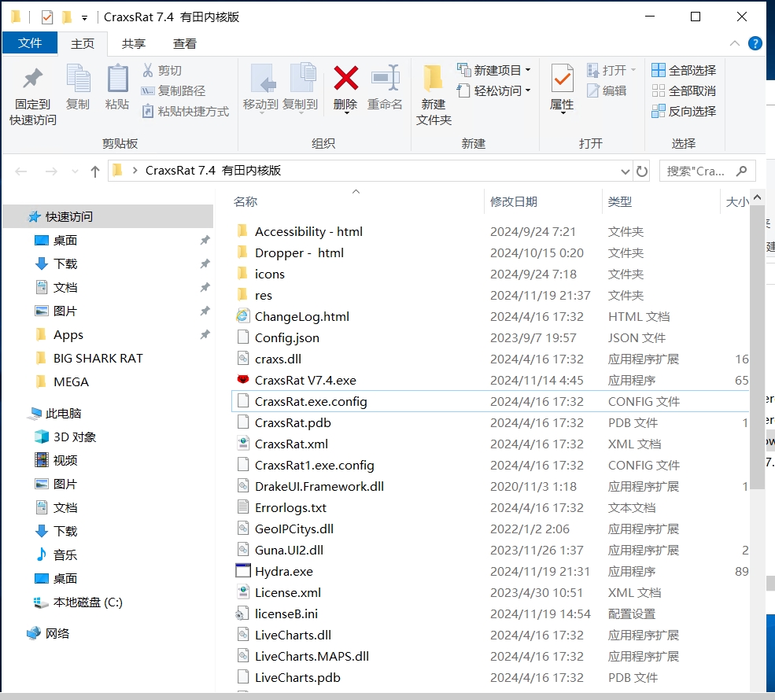Click the 剪切 scissors button
Image resolution: width=775 pixels, height=700 pixels.
pos(162,70)
